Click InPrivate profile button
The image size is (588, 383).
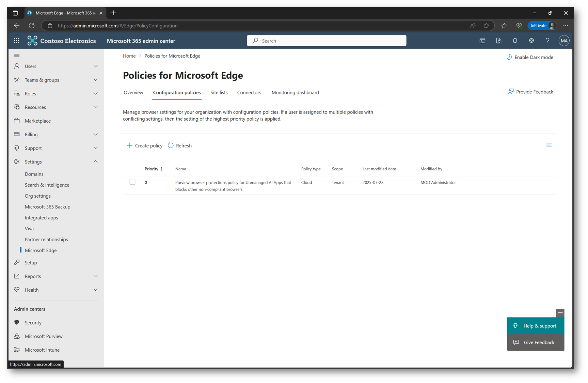542,26
